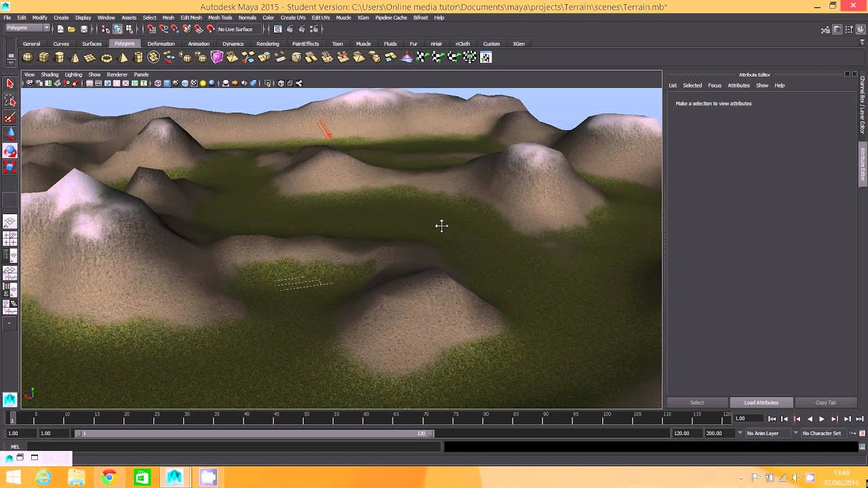The height and width of the screenshot is (488, 868).
Task: Toggle the smooth shade all viewport icon
Action: [x=167, y=83]
